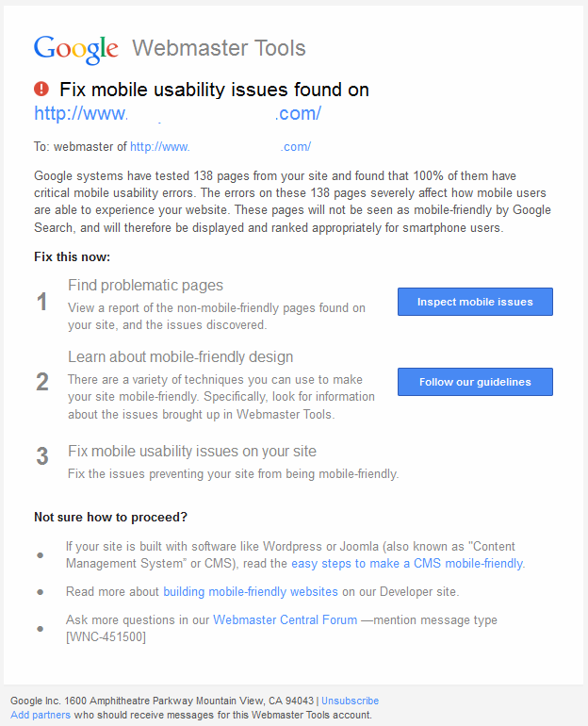Screen dimensions: 588x726
Task: Open the webmaster site link after 'To:'
Action: [220, 147]
